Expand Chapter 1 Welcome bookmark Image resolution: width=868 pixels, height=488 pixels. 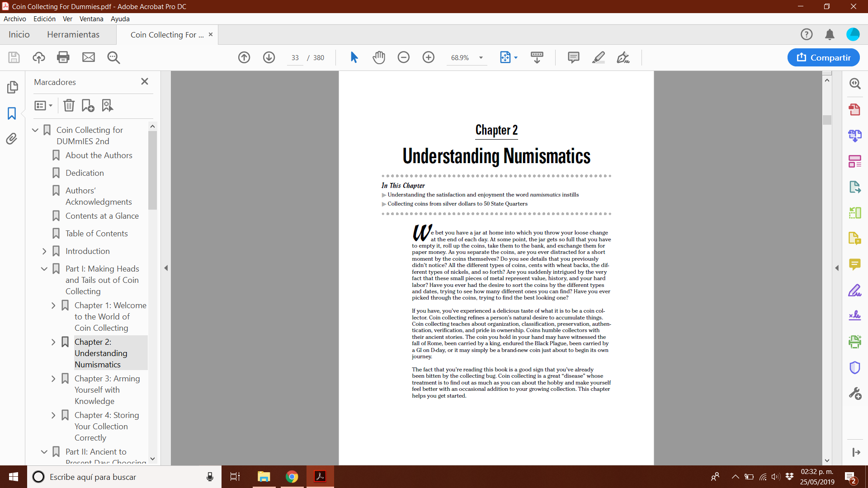(53, 305)
